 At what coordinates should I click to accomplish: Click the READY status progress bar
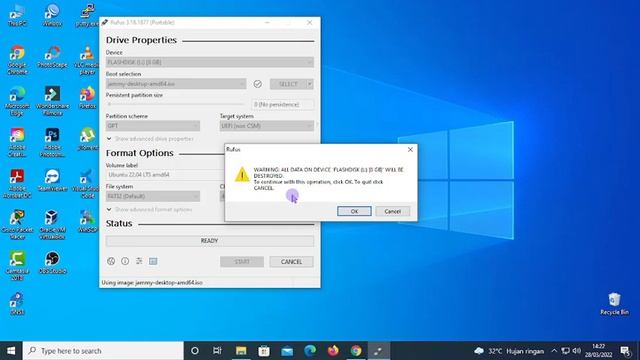click(x=210, y=241)
